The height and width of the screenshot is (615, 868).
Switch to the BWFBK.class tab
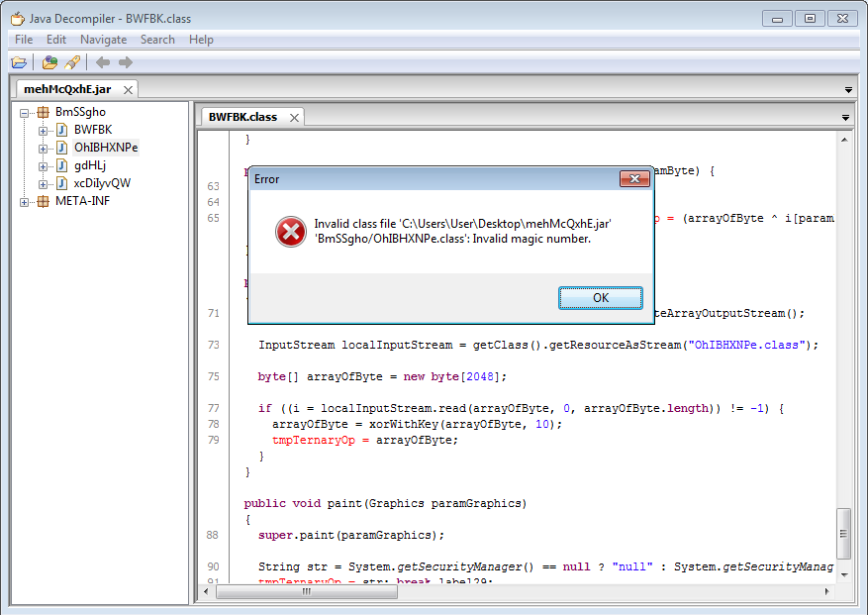click(x=242, y=117)
